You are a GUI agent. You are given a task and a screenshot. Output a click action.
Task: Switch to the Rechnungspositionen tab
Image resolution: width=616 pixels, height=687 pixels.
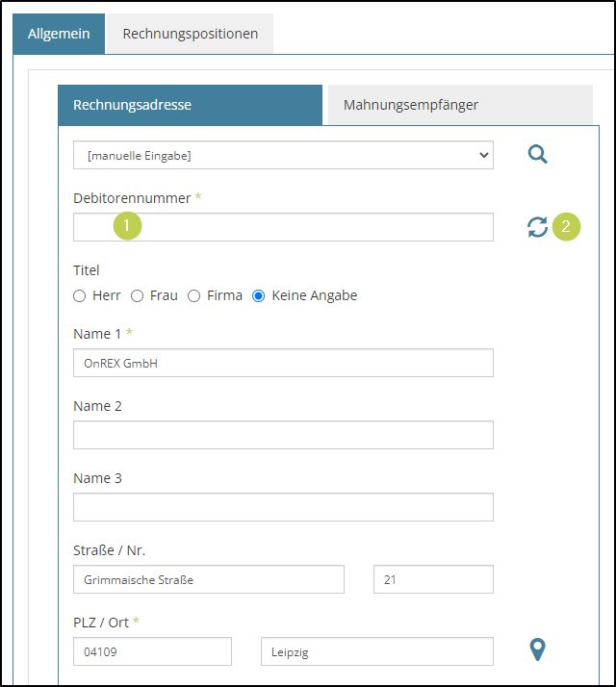coord(190,34)
